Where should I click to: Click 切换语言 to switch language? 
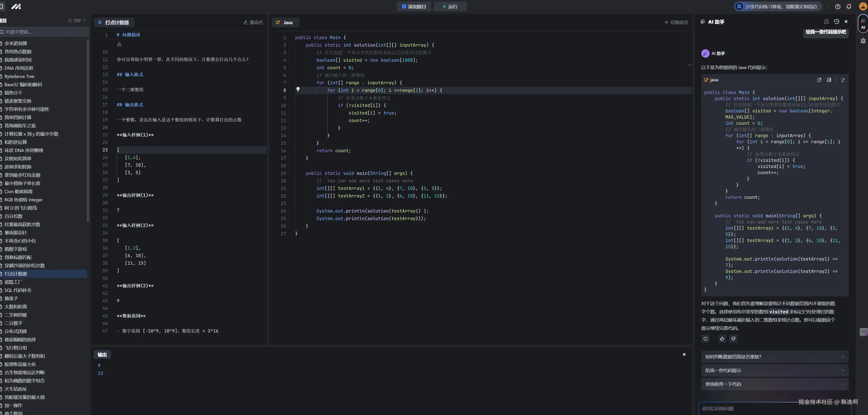click(x=676, y=22)
